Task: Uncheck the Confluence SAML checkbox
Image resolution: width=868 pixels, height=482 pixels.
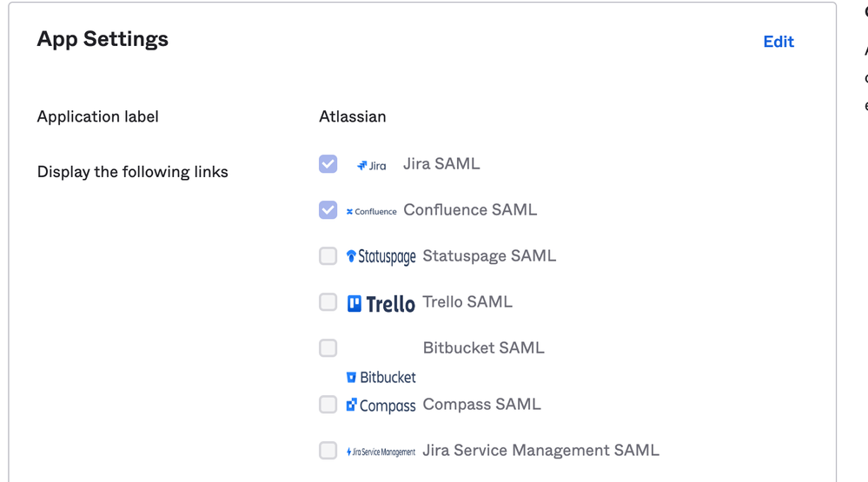Action: [x=328, y=209]
